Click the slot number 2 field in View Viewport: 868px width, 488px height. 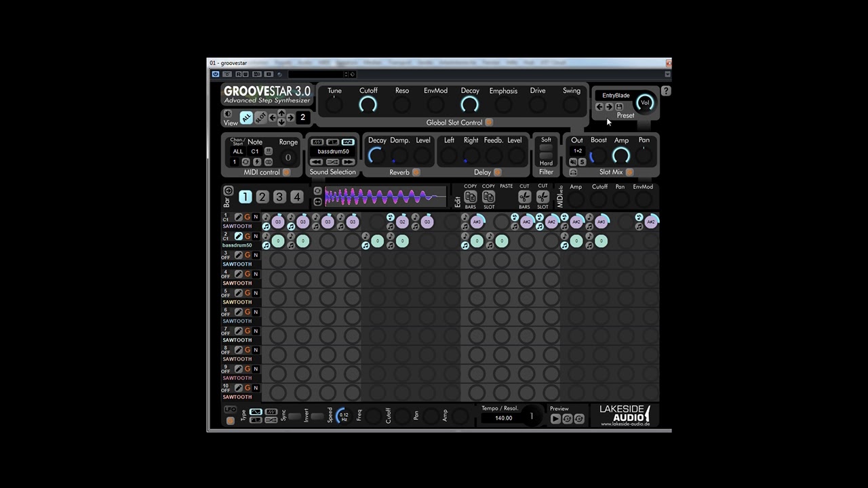click(x=302, y=117)
